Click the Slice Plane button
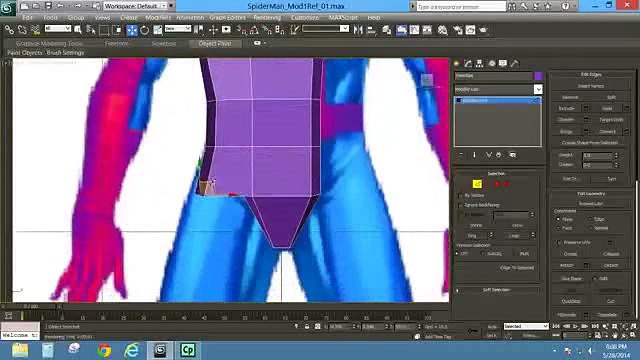 tap(571, 278)
